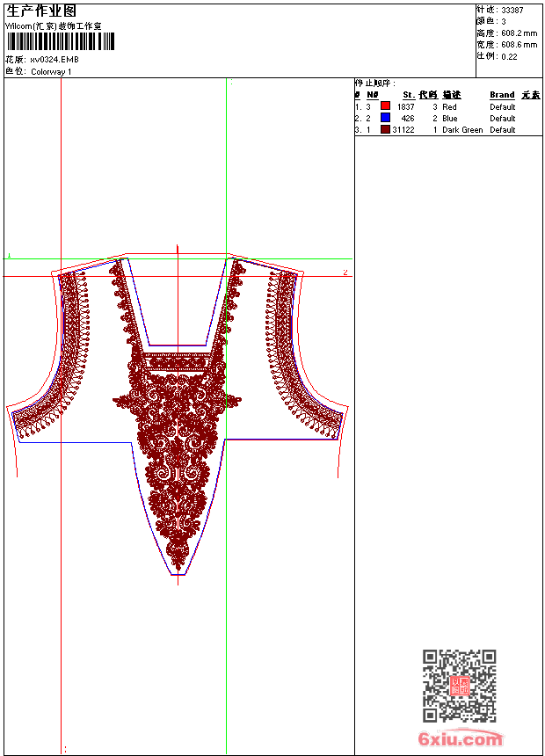
Task: Click the barcode below the studio name
Action: 61,42
